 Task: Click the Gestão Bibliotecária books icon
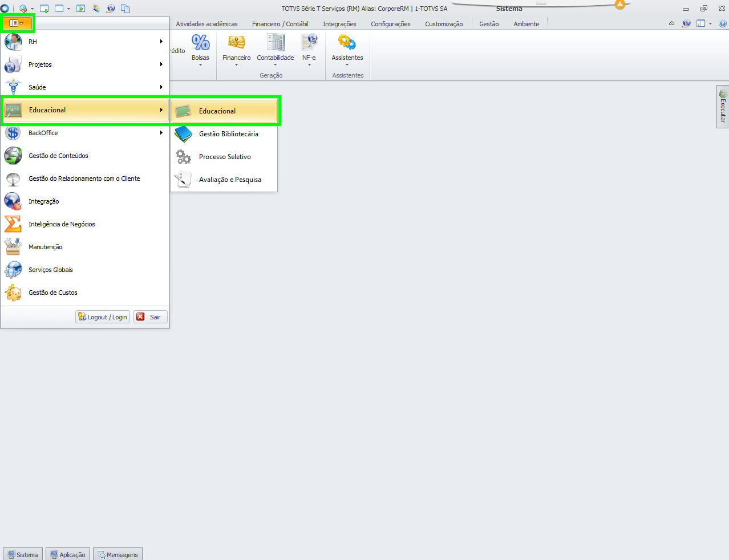point(183,134)
